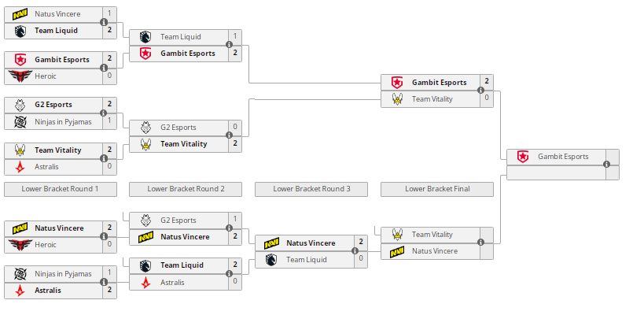Select the Lower Bracket Final header

tap(437, 189)
